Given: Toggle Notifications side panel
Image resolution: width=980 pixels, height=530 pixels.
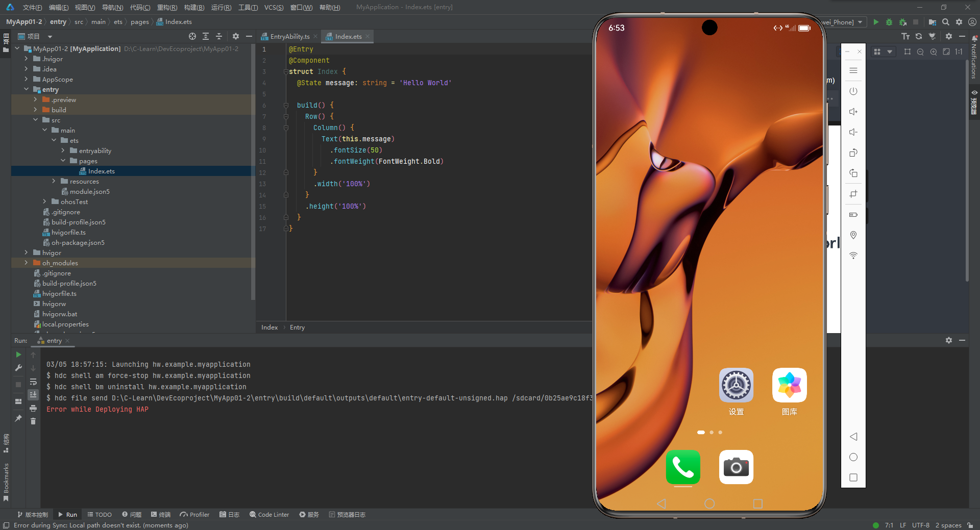Looking at the screenshot, I should click(974, 57).
